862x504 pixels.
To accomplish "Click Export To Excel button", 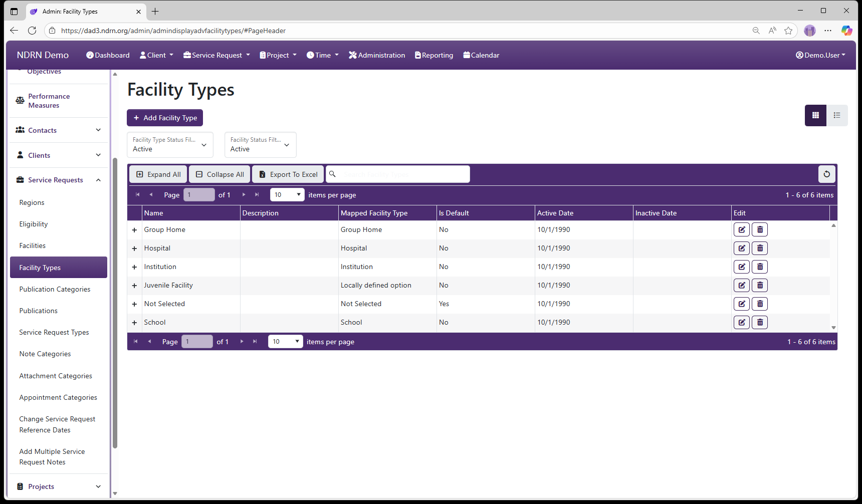I will point(288,174).
